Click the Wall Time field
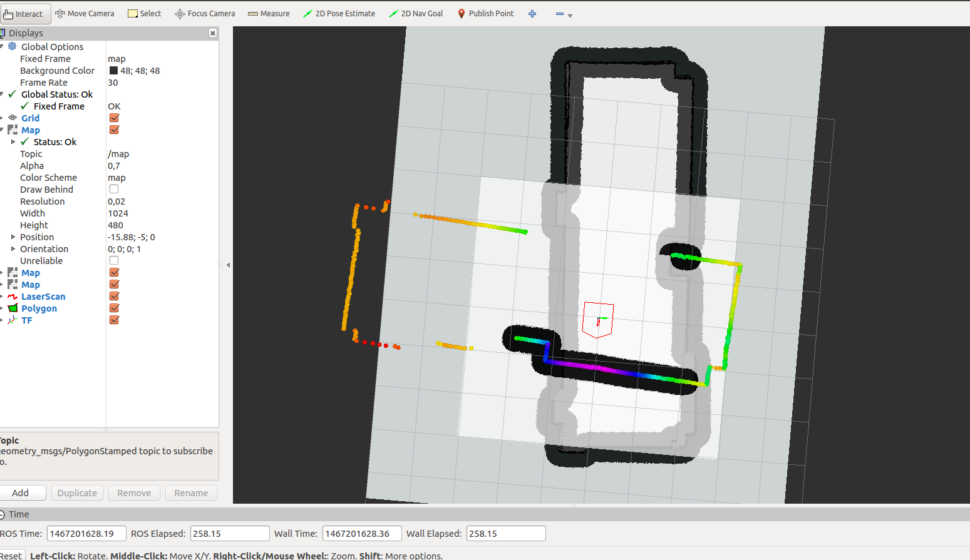This screenshot has height=560, width=970. 362,534
